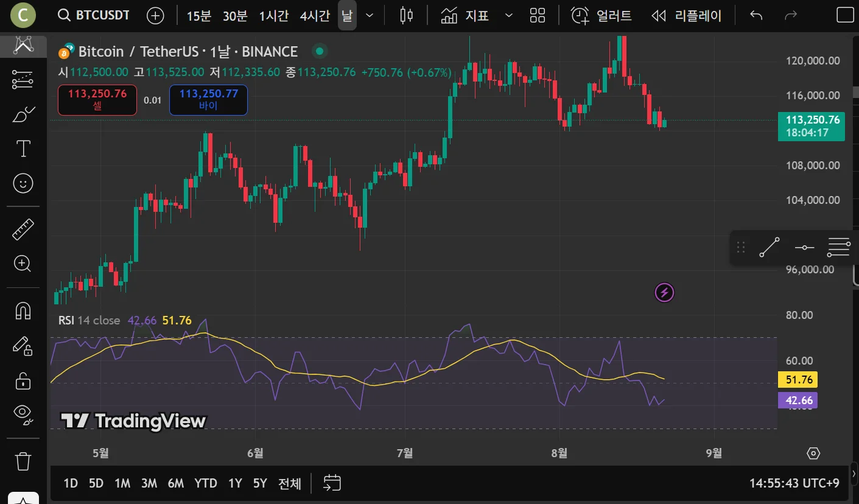Screen dimensions: 859x504
Task: Toggle hide all drawings eye
Action: 23,414
